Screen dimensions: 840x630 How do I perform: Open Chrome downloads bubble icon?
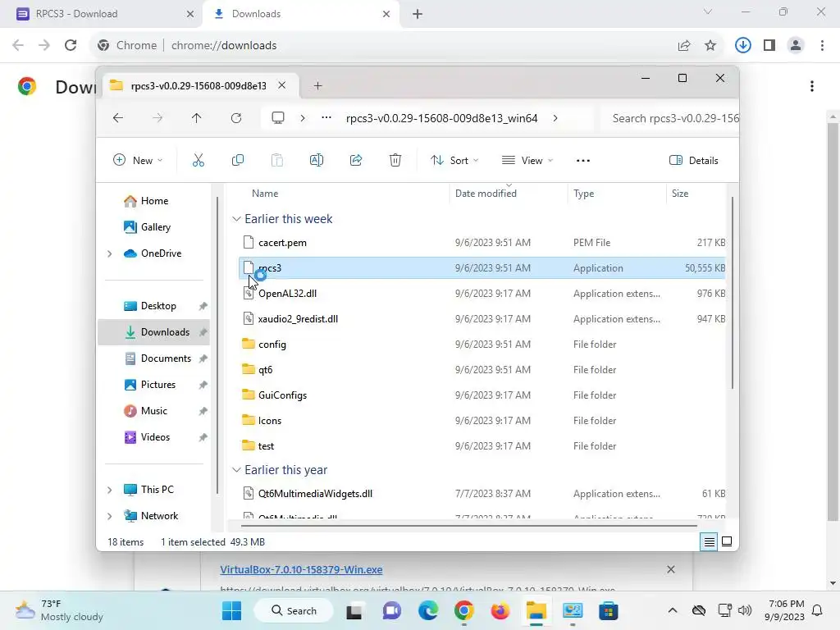pos(742,45)
